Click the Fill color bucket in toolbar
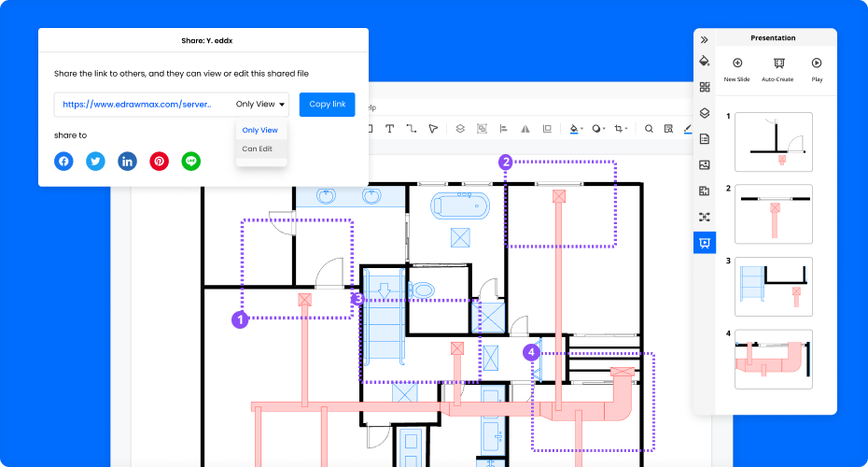 [574, 129]
